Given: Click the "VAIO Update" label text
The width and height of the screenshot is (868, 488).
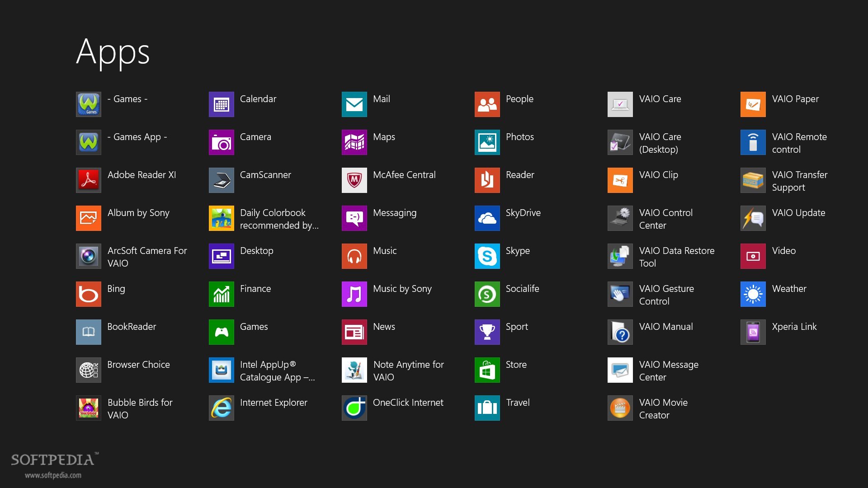Looking at the screenshot, I should click(x=798, y=213).
